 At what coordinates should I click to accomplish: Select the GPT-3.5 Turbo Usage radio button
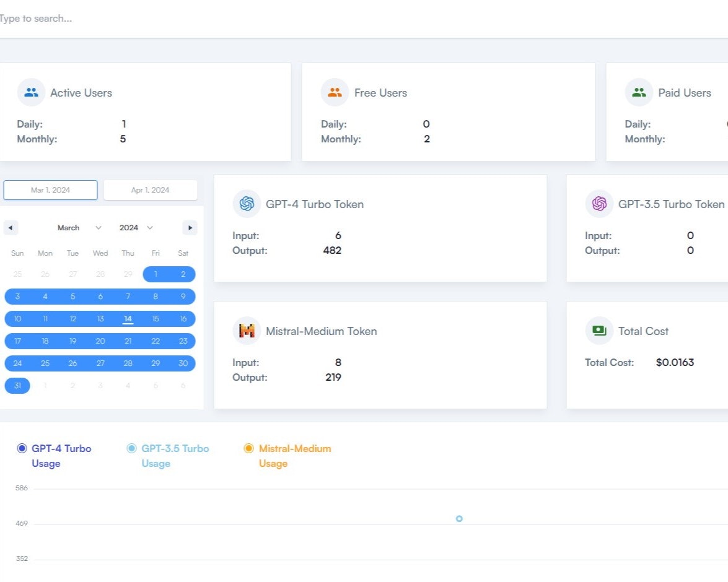(131, 448)
